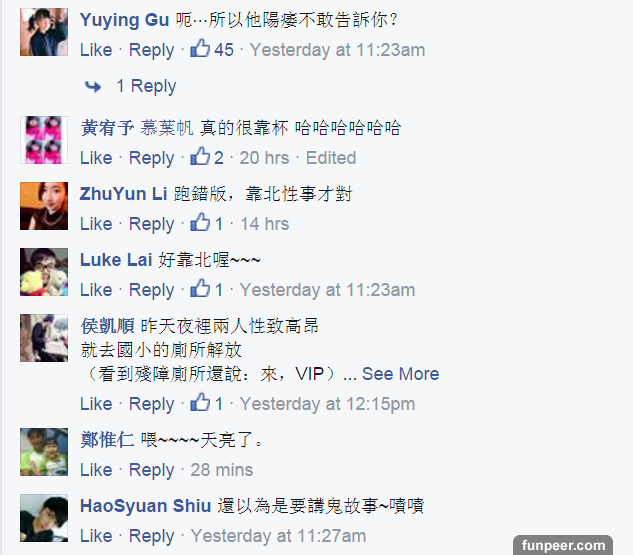
Task: Expand the 1 Reply thread
Action: coord(146,86)
